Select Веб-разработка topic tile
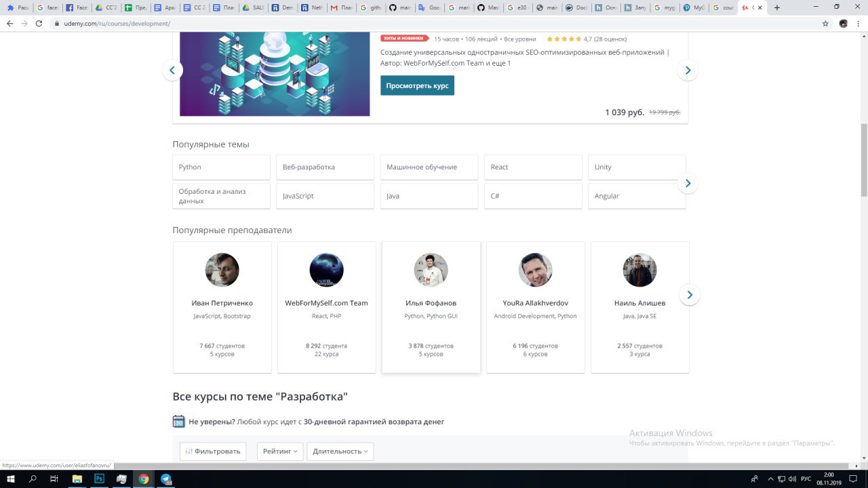Image resolution: width=868 pixels, height=488 pixels. coord(325,167)
